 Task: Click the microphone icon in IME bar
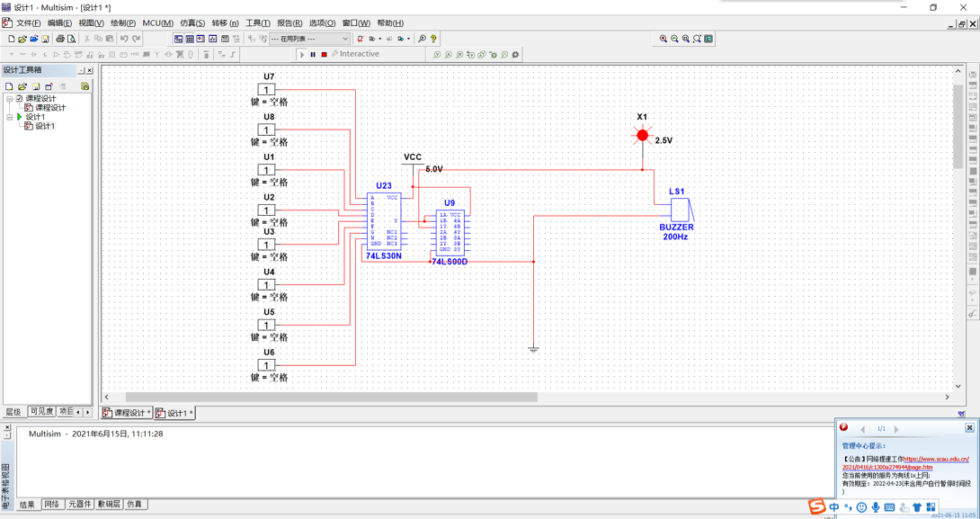[x=876, y=506]
